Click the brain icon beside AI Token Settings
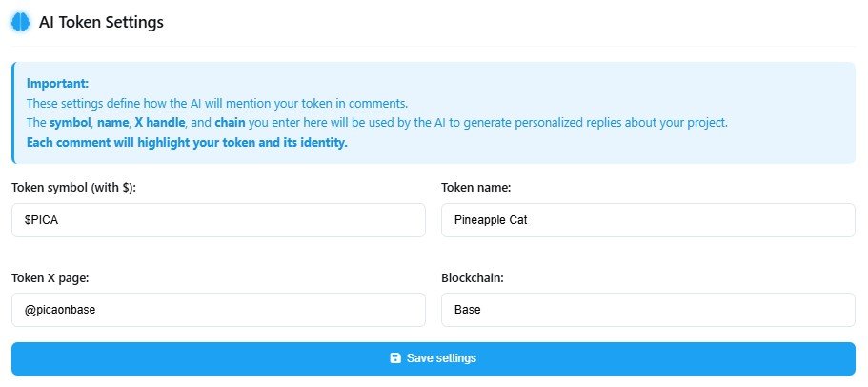This screenshot has height=387, width=868. (21, 22)
